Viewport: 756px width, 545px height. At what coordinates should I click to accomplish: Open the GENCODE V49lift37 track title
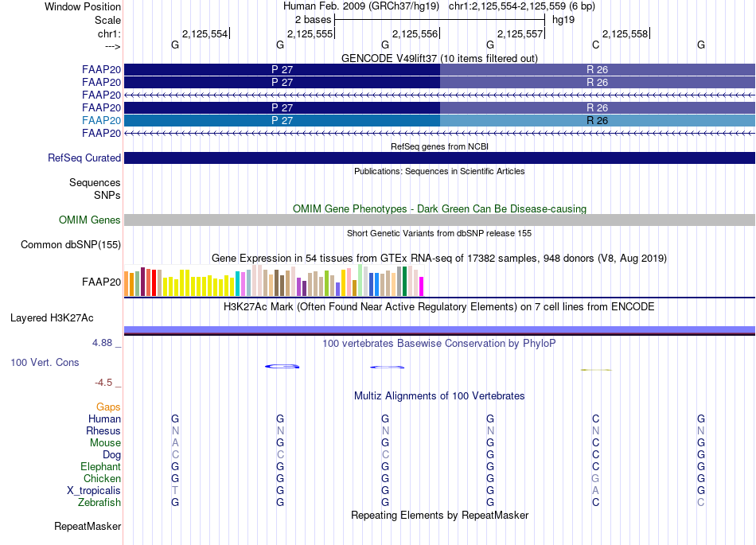[439, 58]
